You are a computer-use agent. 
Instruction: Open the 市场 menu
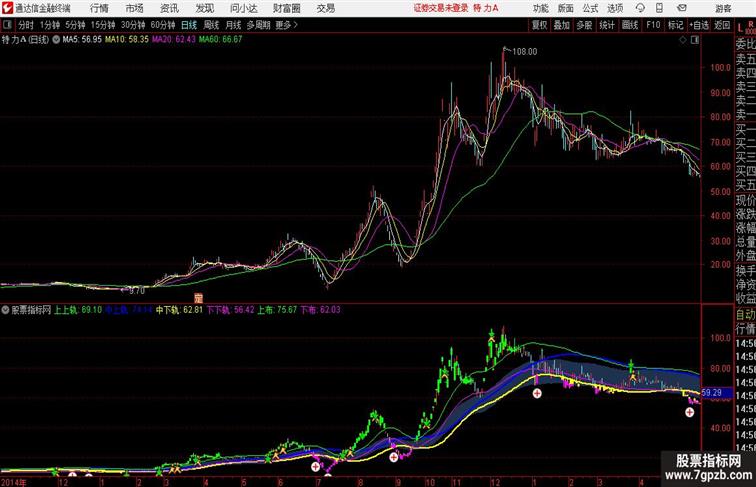coord(134,8)
